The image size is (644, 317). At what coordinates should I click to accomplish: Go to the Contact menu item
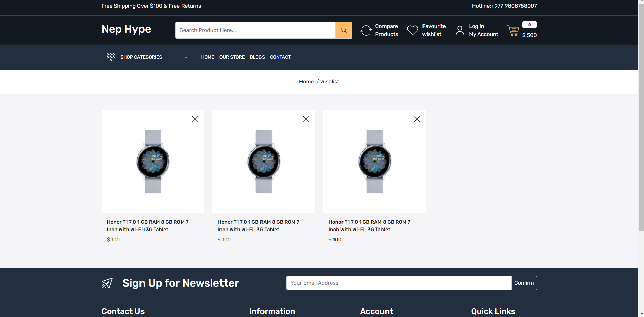tap(280, 57)
